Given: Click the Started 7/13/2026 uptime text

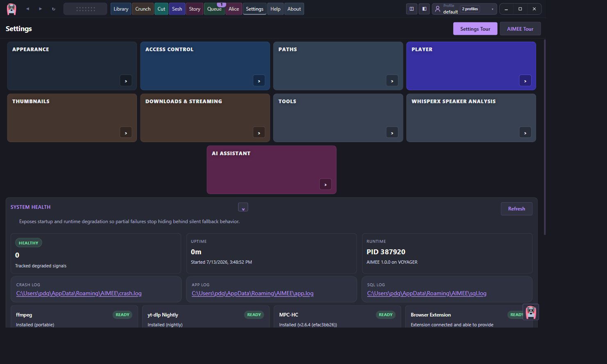Looking at the screenshot, I should click(x=221, y=262).
